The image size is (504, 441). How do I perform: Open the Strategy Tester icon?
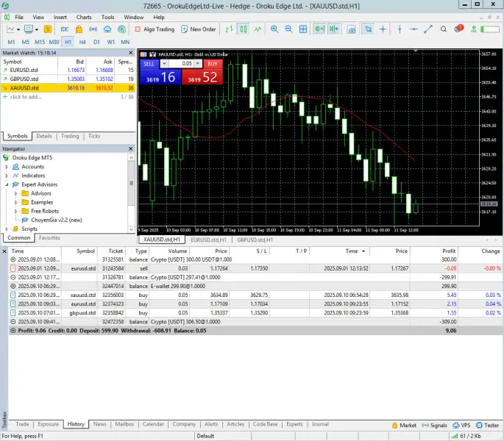487,425
